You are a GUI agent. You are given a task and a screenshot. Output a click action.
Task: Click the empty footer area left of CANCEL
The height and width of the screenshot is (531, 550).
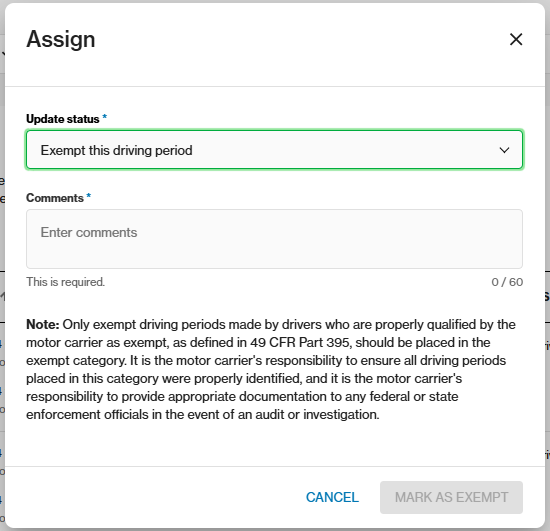click(x=154, y=497)
